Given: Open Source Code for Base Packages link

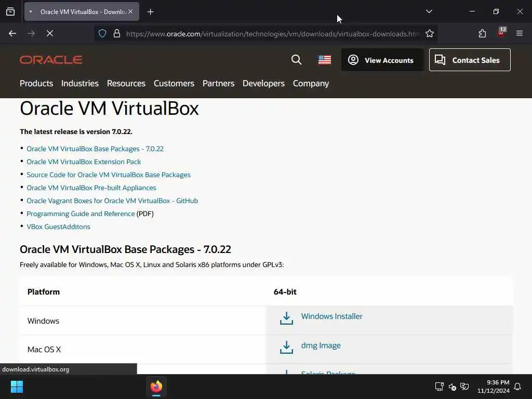Looking at the screenshot, I should (x=109, y=175).
